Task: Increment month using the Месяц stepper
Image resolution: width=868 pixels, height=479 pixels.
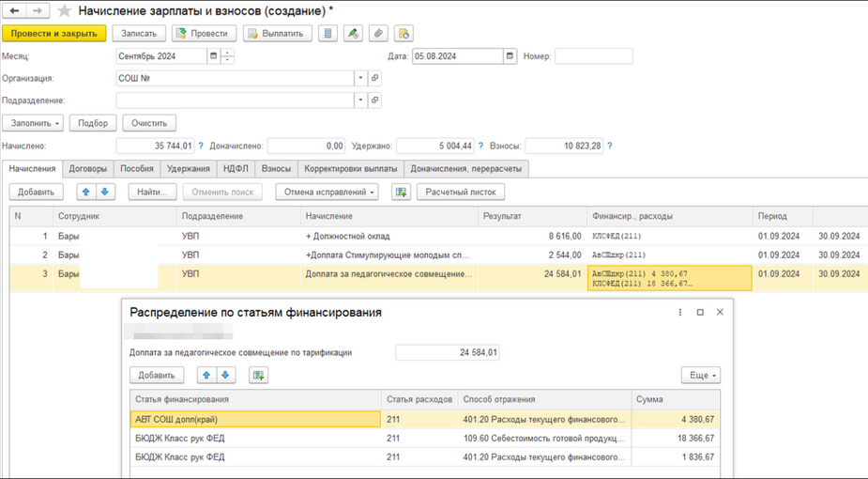Action: [x=228, y=54]
